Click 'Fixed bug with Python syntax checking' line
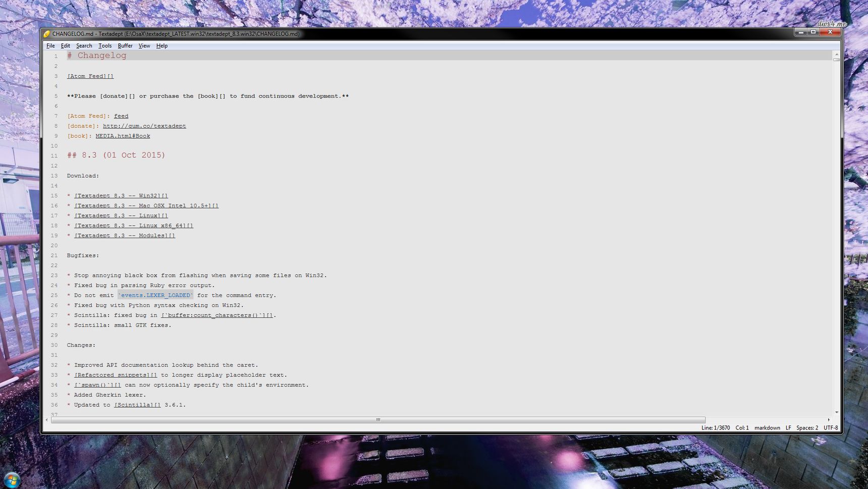 (159, 305)
